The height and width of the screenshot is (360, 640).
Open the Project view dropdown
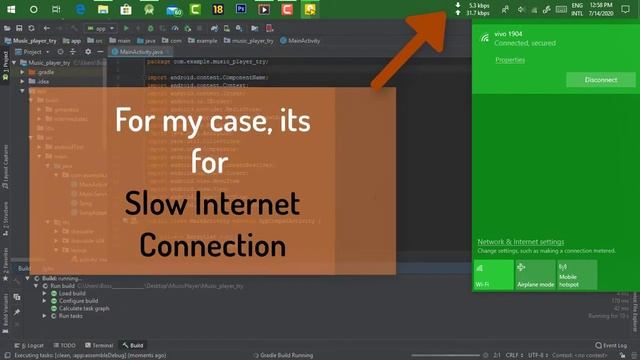coord(32,52)
